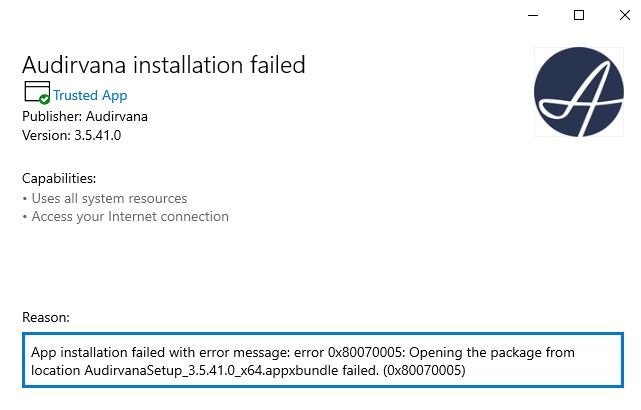Select the Version: 3.5.41.0 line
641x410 pixels.
click(72, 135)
